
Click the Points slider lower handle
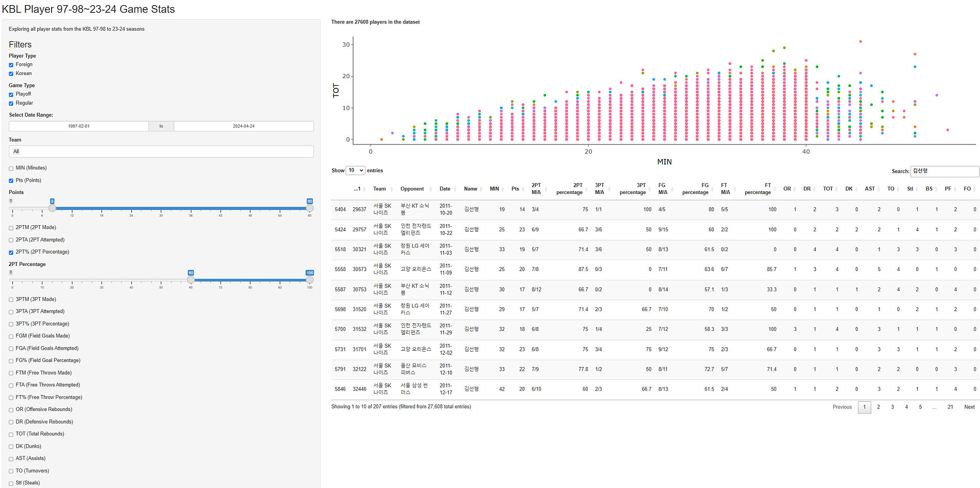(52, 208)
